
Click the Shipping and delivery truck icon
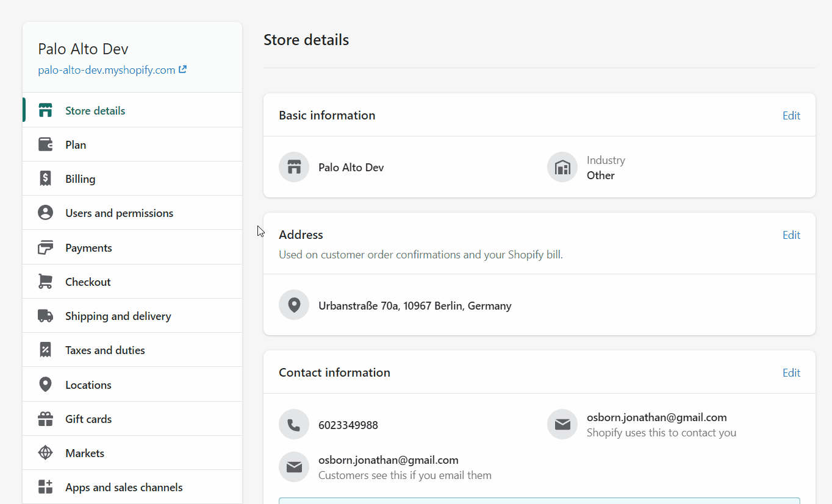[45, 316]
